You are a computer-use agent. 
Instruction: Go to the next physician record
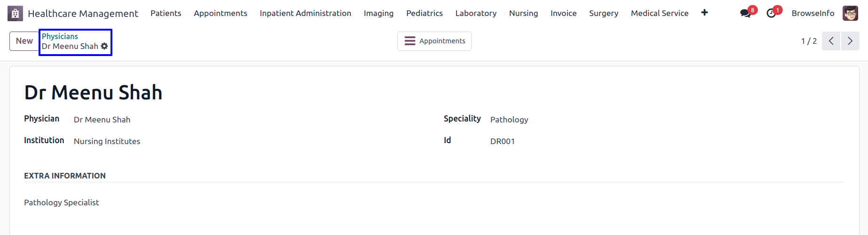coord(850,41)
